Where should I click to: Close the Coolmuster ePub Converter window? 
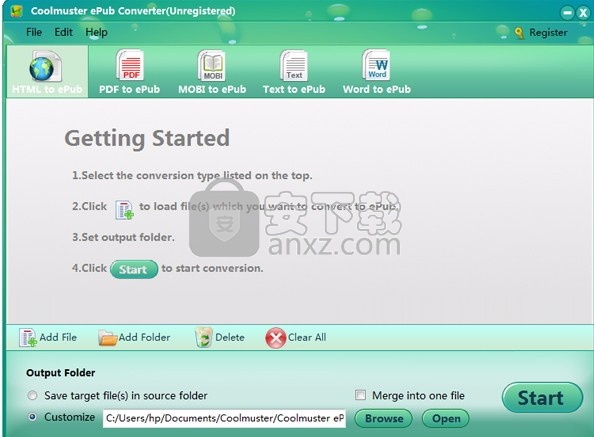pyautogui.click(x=583, y=13)
